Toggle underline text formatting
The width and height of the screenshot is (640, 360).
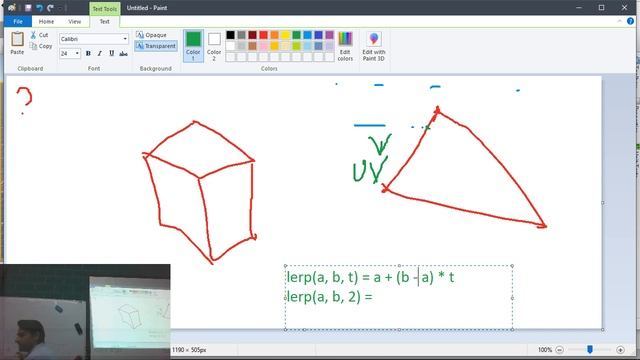click(111, 53)
